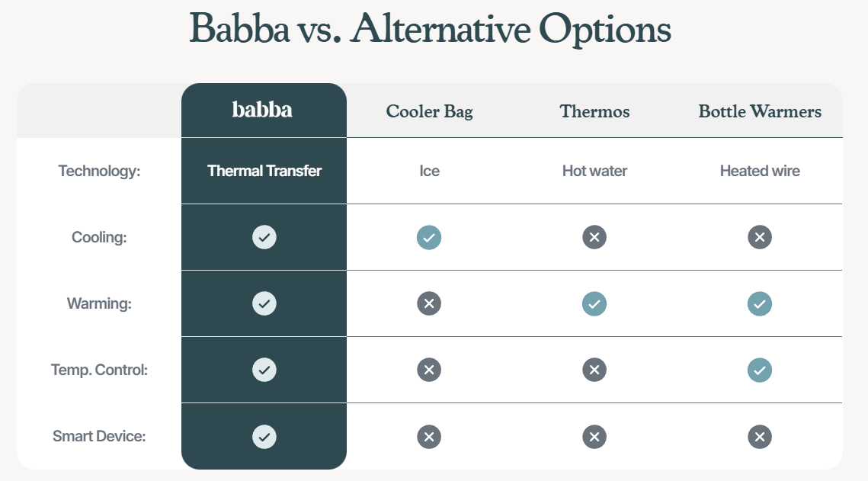Click the Babba vs. Alternative Options heading
The image size is (868, 481).
tap(430, 29)
